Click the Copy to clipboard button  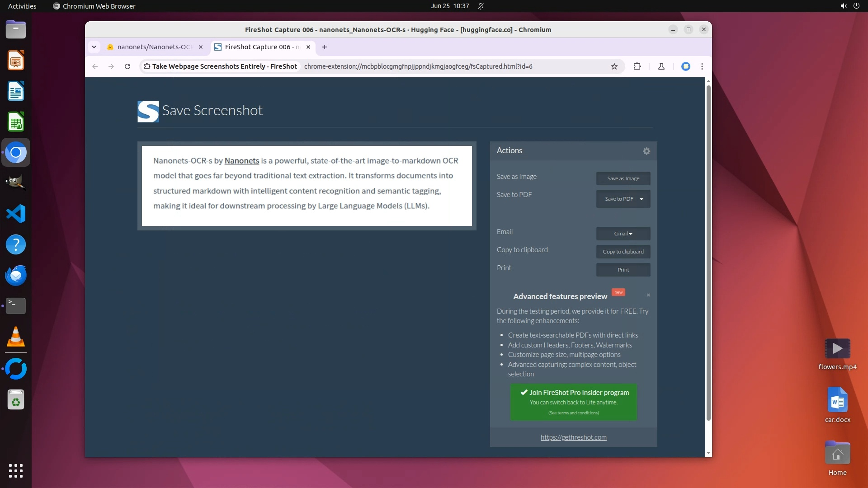click(x=623, y=252)
